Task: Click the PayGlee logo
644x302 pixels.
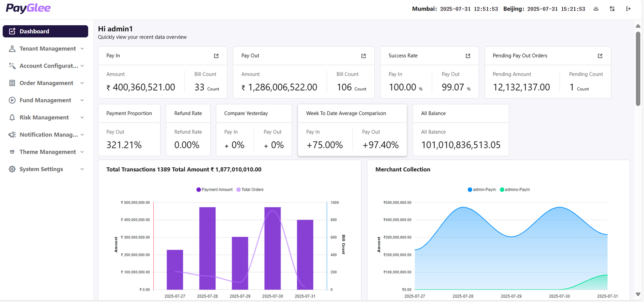Action: pos(28,8)
